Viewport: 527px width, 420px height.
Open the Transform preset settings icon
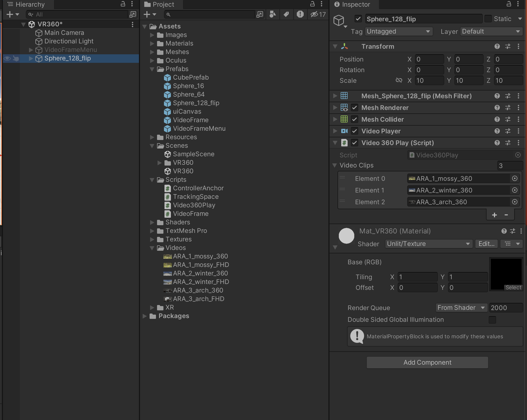click(508, 46)
